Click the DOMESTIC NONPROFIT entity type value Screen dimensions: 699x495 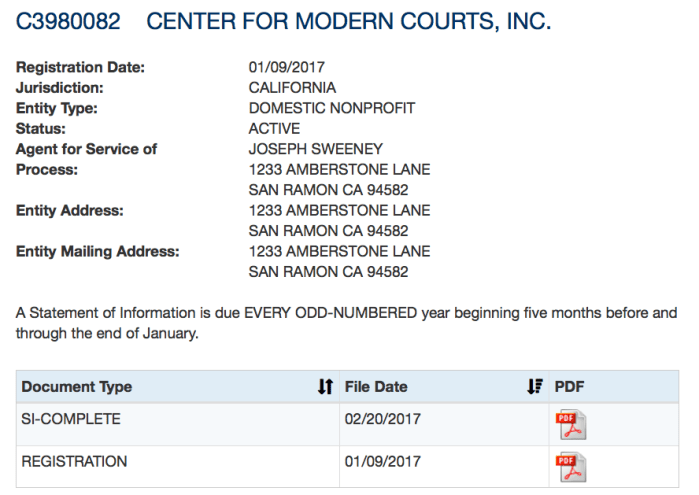(332, 108)
